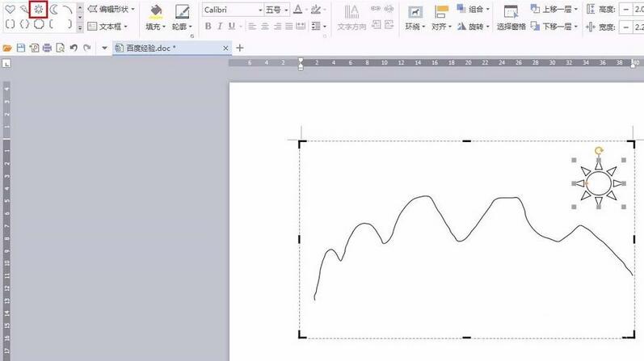Undo the last action
Viewport: 644px width, 361px height.
pyautogui.click(x=74, y=48)
